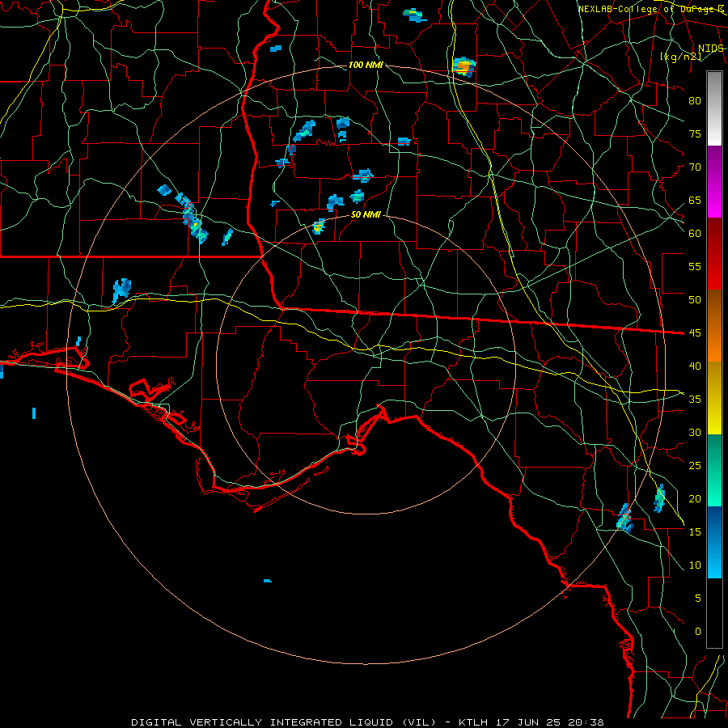Image resolution: width=728 pixels, height=728 pixels.
Task: Click the "20" value on the color scale
Action: [x=695, y=498]
